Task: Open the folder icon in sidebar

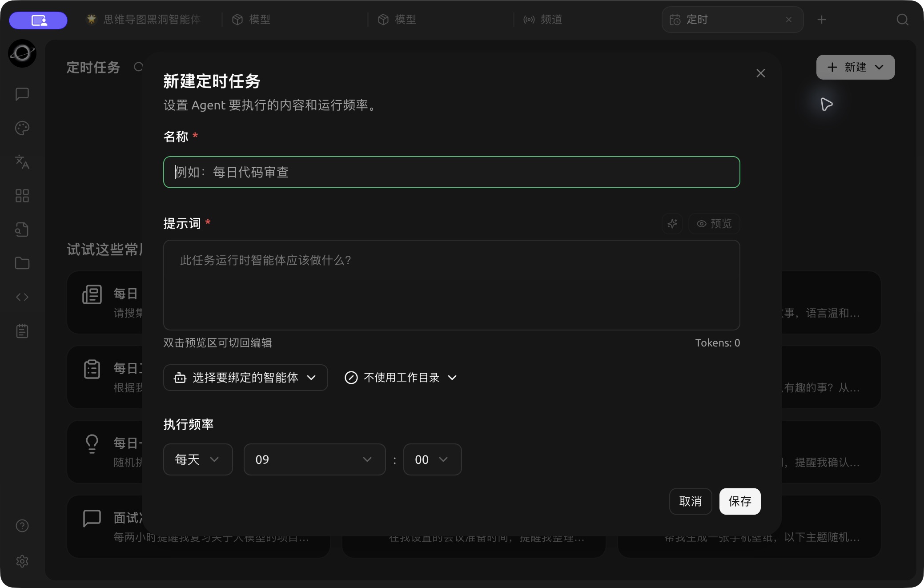Action: (22, 263)
